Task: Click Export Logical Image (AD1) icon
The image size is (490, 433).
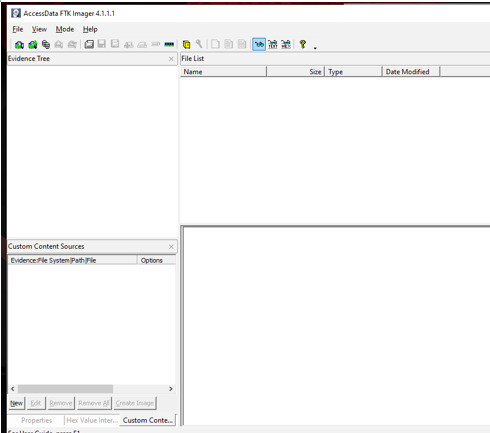Action: (x=115, y=44)
